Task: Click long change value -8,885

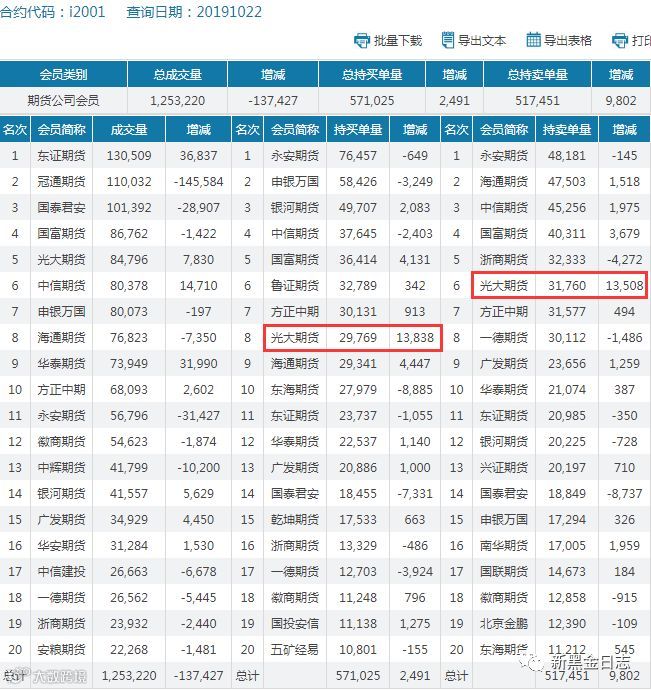Action: (x=415, y=389)
